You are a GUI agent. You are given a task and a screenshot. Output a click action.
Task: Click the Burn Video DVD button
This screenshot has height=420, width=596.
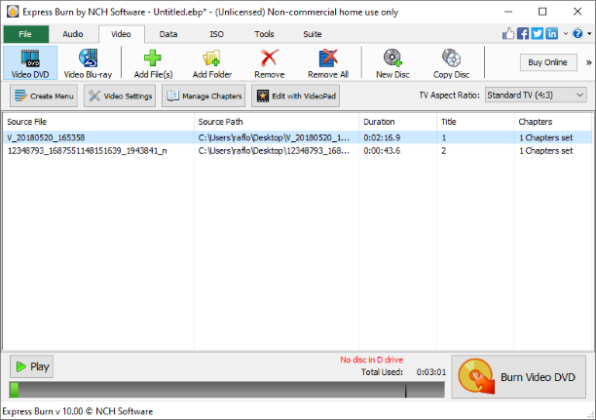(518, 377)
